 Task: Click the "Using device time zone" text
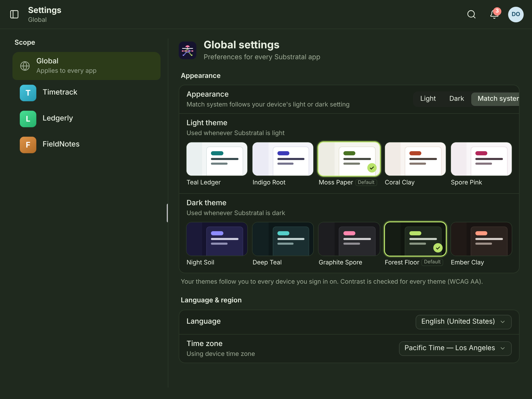[221, 354]
